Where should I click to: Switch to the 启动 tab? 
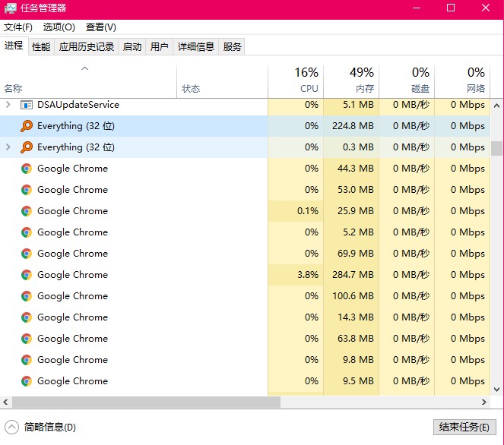click(132, 47)
